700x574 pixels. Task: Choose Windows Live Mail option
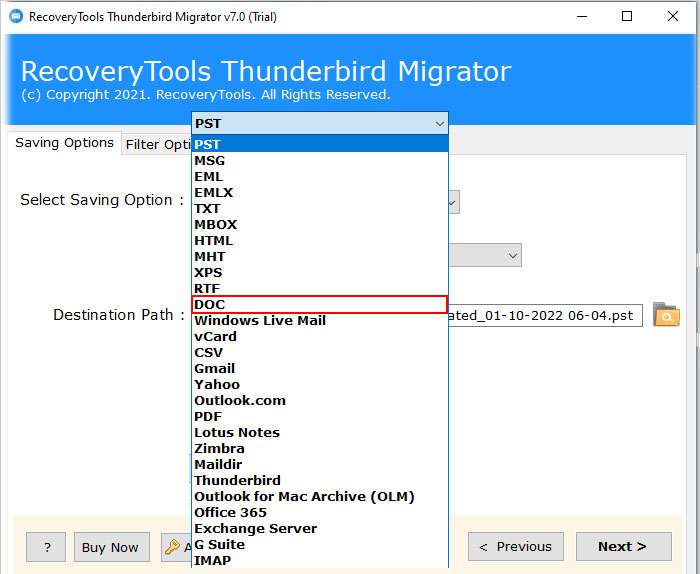(320, 320)
